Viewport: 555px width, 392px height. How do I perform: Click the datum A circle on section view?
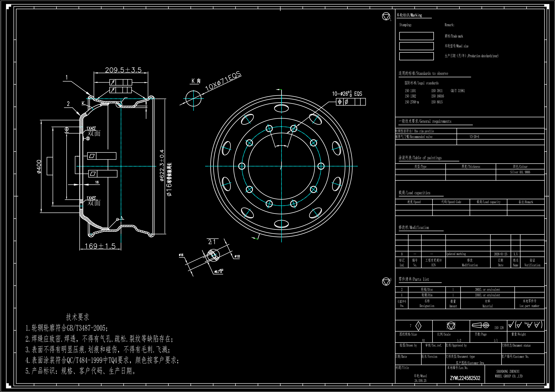[67, 129]
